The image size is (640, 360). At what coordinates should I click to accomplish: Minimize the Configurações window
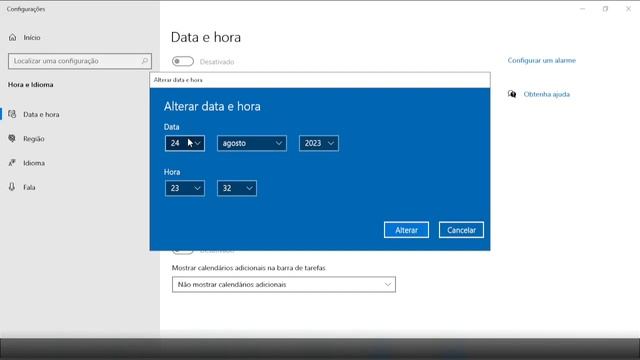coord(582,9)
